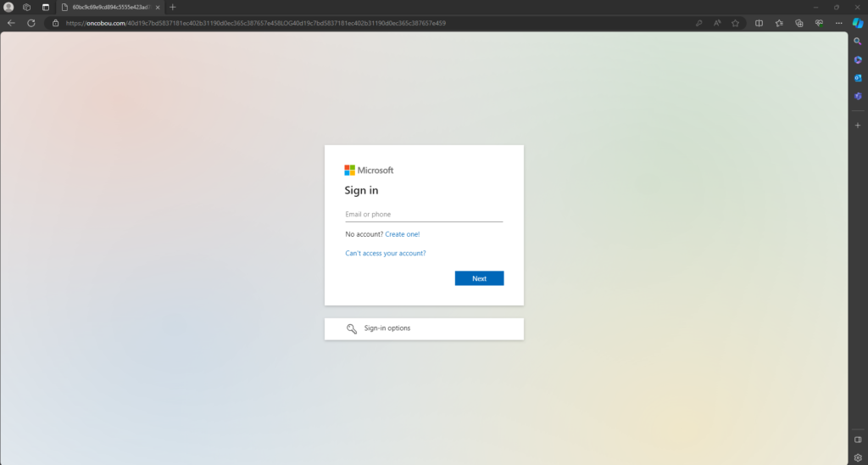Open sidebar settings gear
Viewport: 868px width, 465px height.
point(858,458)
